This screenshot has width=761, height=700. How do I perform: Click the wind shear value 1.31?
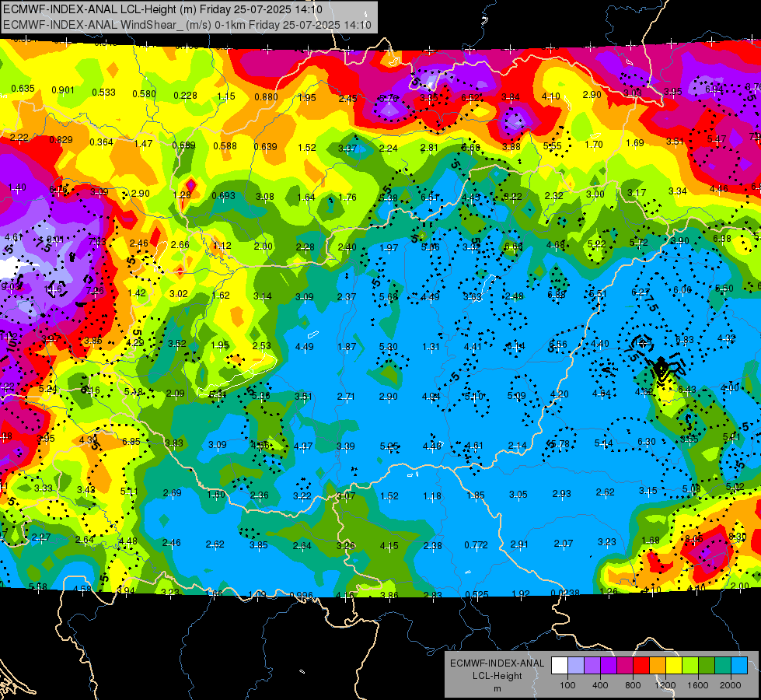431,346
